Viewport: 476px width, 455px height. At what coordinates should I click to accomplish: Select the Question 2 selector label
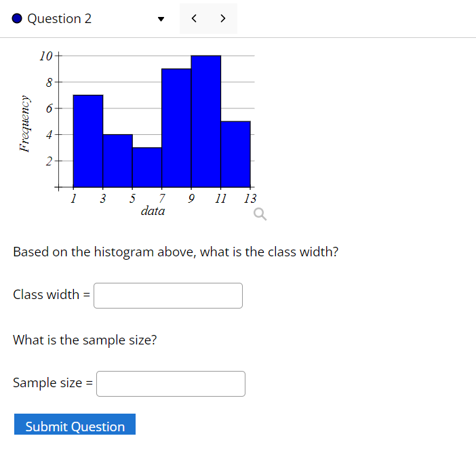coord(60,19)
